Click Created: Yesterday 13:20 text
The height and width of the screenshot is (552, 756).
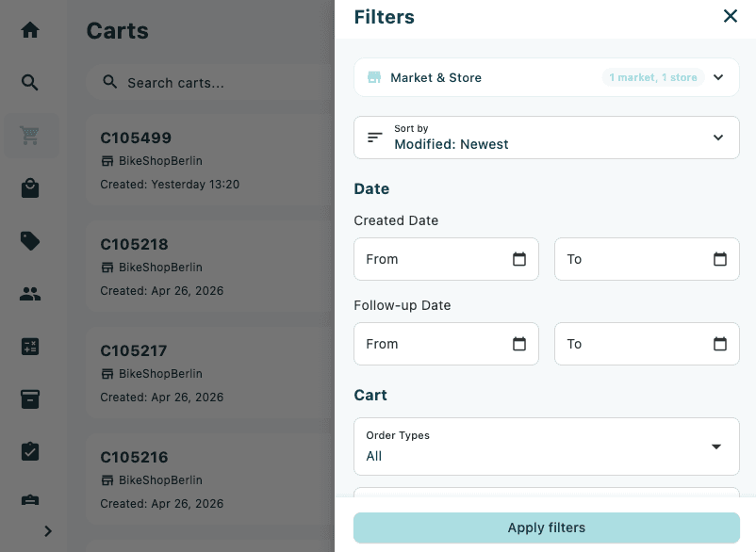click(170, 185)
